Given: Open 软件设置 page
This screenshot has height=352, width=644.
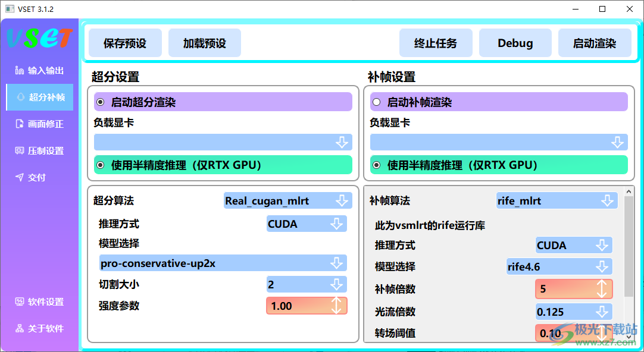Looking at the screenshot, I should pyautogui.click(x=40, y=302).
